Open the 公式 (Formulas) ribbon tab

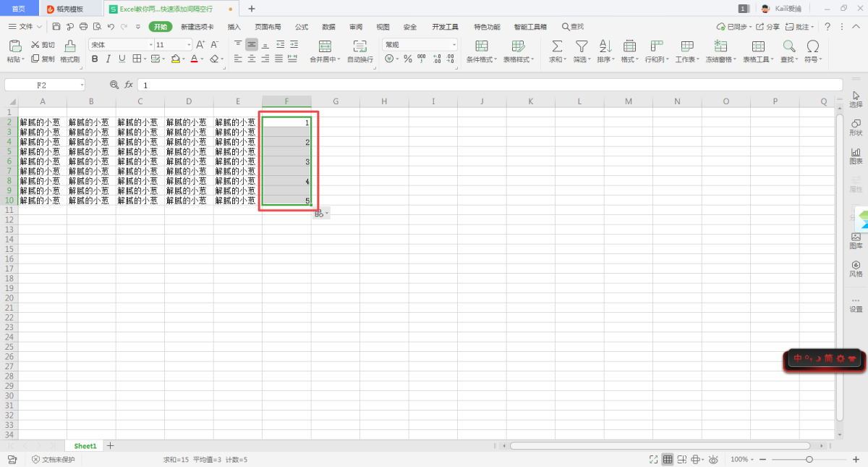(x=302, y=27)
